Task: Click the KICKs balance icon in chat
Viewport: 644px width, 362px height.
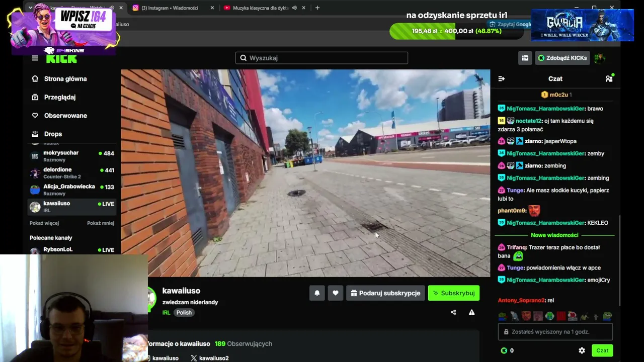Action: (504, 350)
